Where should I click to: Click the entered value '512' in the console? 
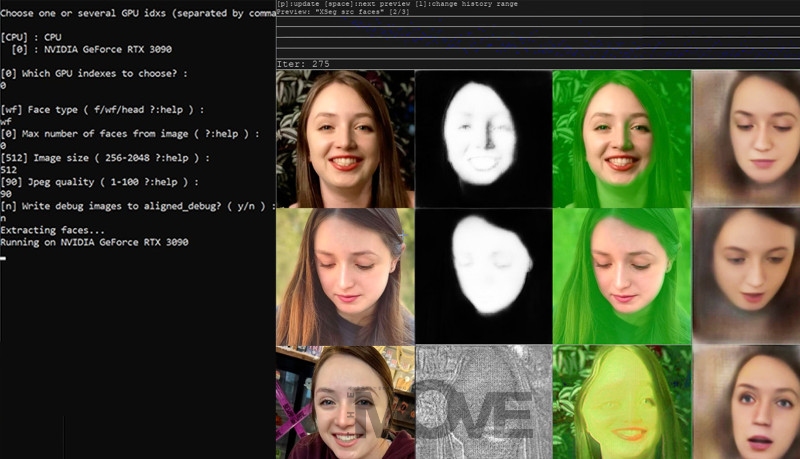9,170
